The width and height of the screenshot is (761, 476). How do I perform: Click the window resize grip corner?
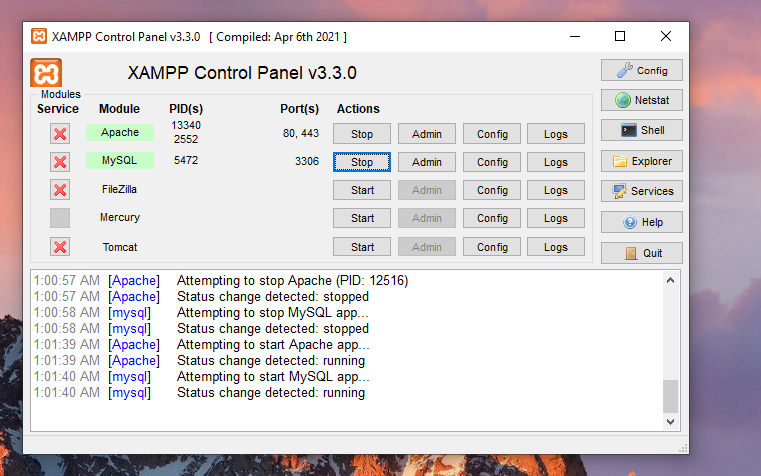(683, 448)
